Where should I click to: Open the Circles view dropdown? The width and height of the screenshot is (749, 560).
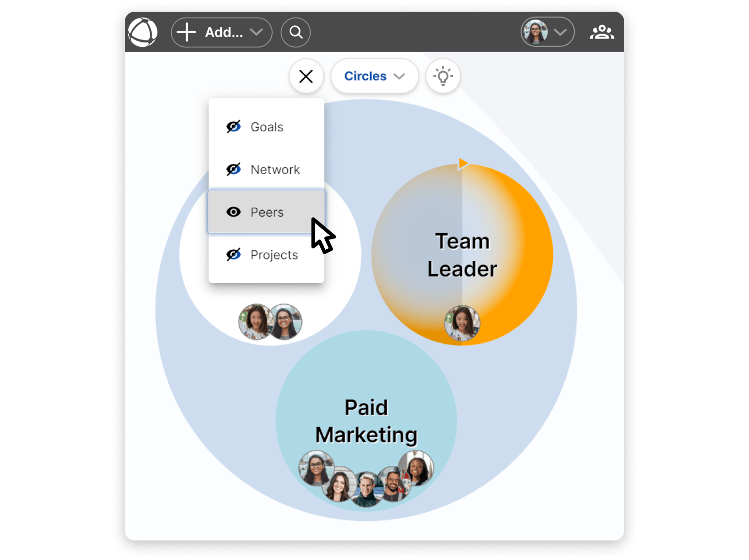click(374, 76)
